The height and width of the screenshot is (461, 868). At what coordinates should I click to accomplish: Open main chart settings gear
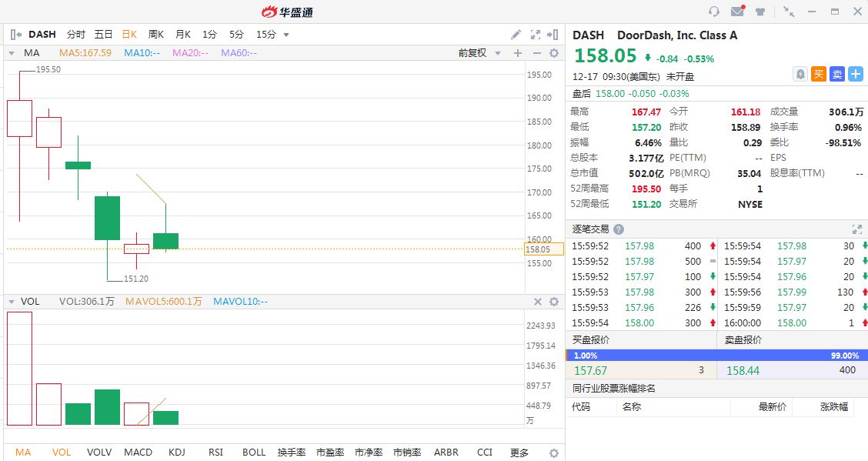(x=553, y=53)
